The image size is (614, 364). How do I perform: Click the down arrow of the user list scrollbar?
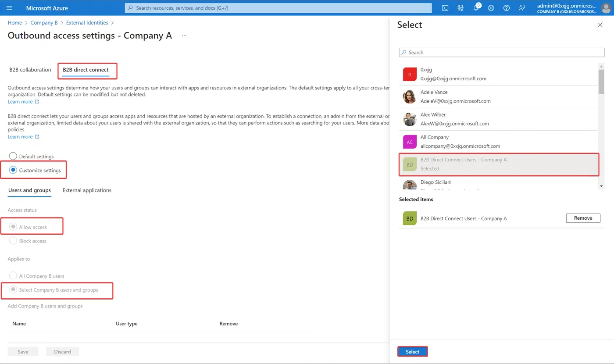pos(601,186)
